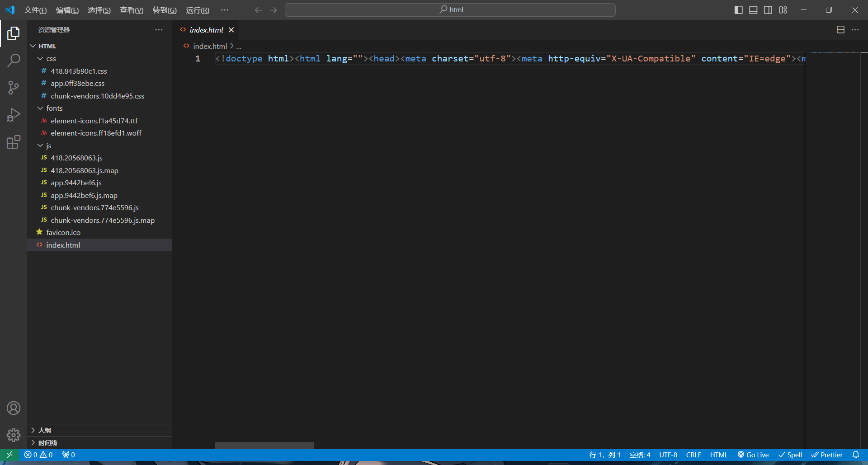Viewport: 868px width, 465px height.
Task: Open the 文件(F) menu
Action: click(x=35, y=10)
